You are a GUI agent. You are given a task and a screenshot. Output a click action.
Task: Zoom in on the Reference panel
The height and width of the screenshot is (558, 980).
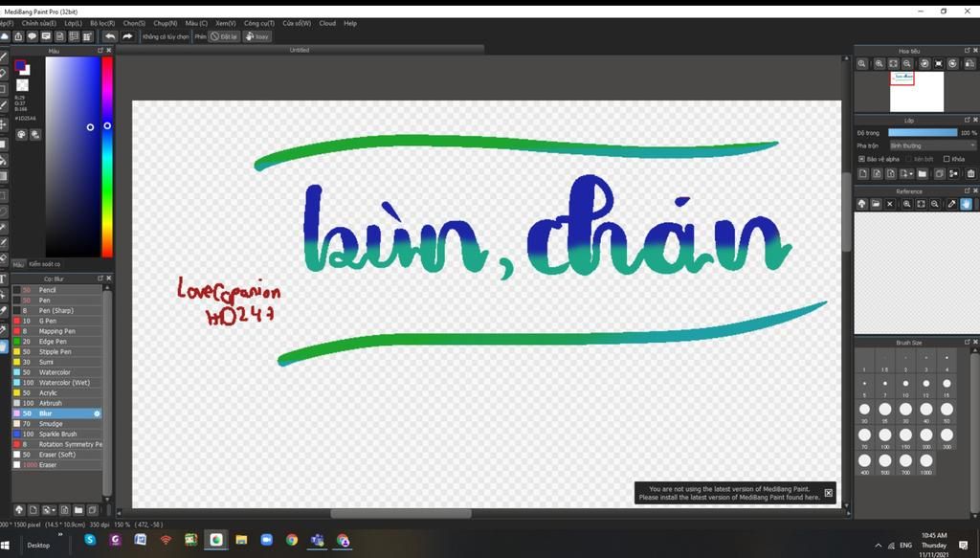tap(907, 204)
